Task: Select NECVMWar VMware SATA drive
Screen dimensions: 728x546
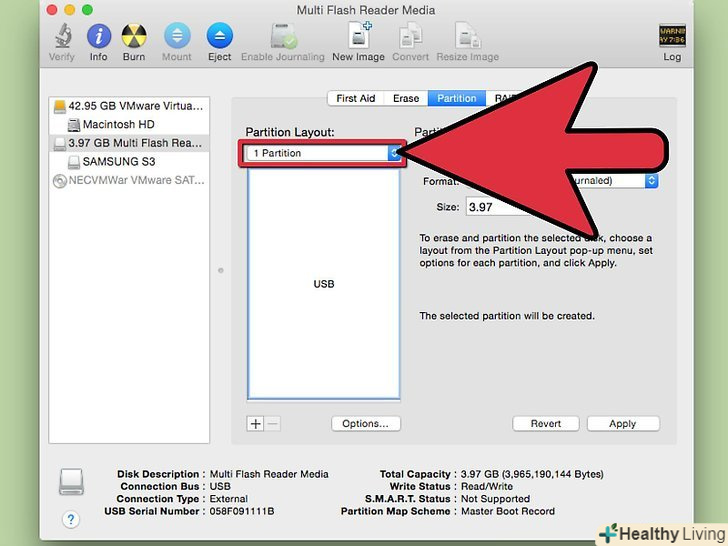Action: (129, 180)
